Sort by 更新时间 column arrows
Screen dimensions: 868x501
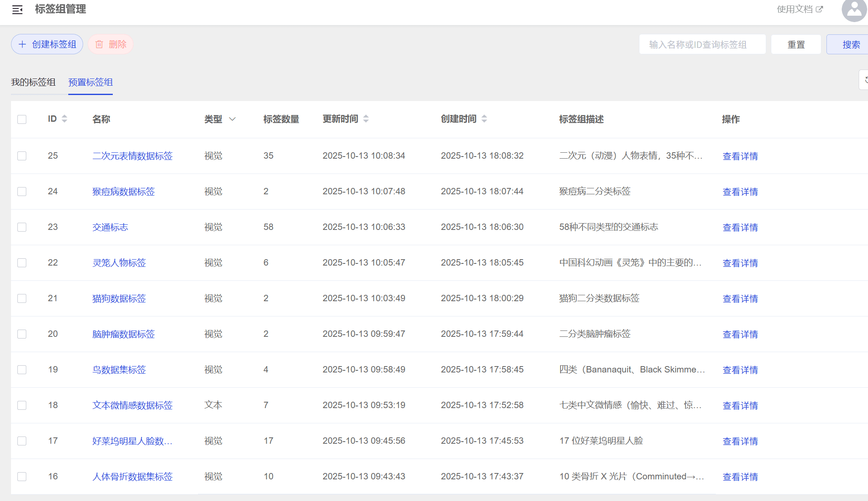click(366, 119)
